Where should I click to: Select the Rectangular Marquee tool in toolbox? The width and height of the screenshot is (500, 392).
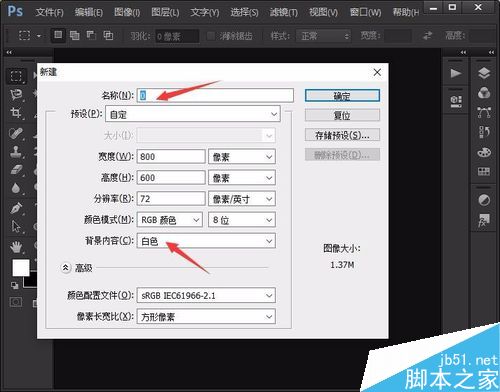click(16, 76)
